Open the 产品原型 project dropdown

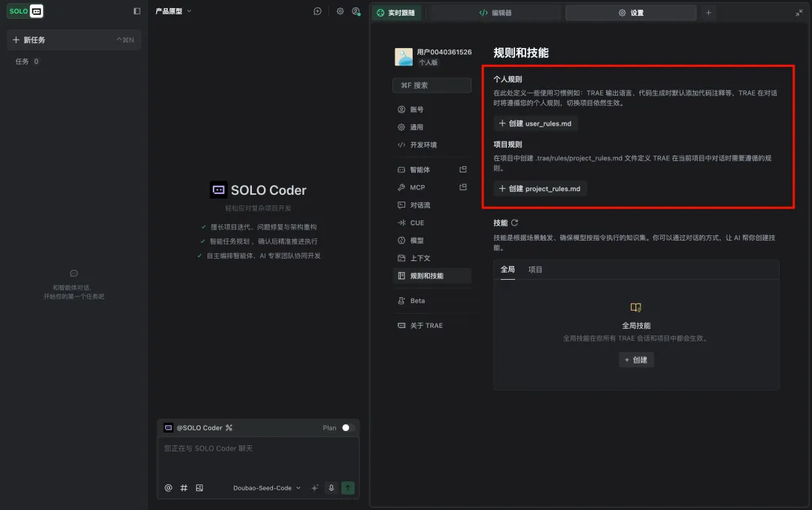pos(173,11)
